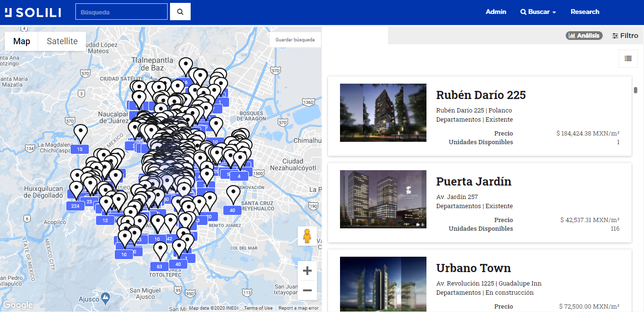
Task: Click the listings panel scrollbar thumb
Action: point(635,90)
